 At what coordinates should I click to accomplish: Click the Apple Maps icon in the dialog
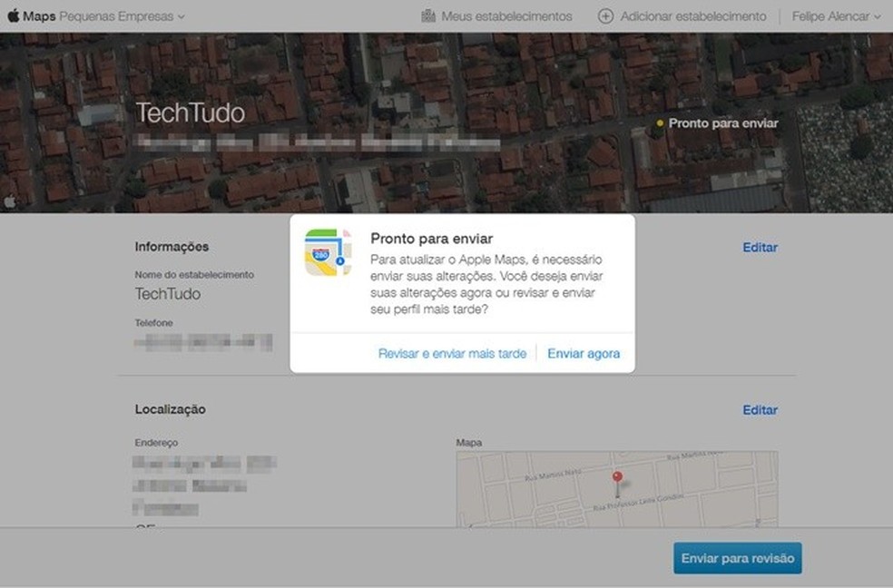click(328, 252)
